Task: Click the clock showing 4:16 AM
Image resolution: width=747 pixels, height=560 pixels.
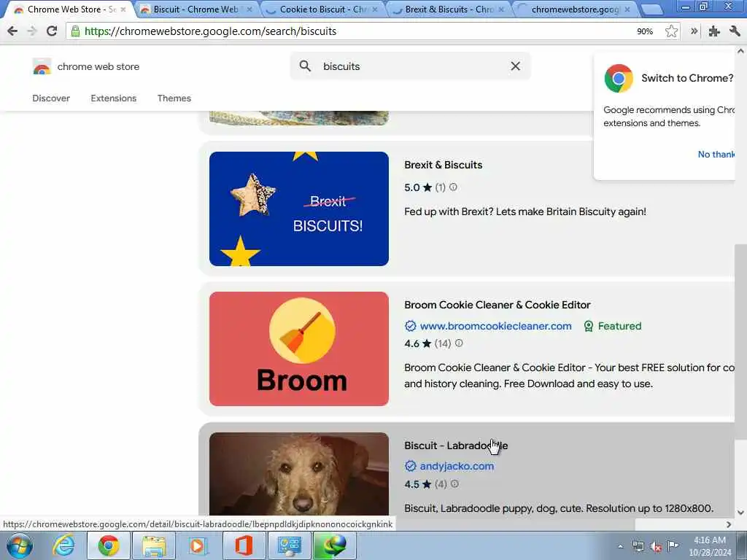Action: (709, 540)
